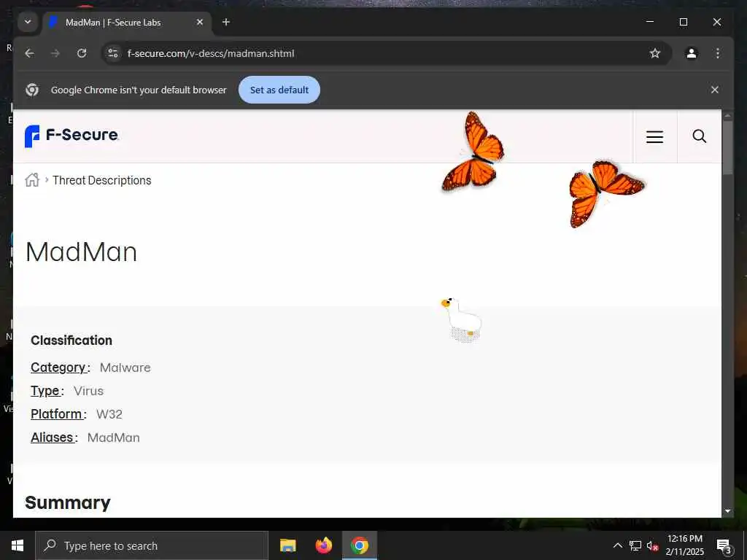The width and height of the screenshot is (747, 560).
Task: Click the Summary heading
Action: point(68,503)
